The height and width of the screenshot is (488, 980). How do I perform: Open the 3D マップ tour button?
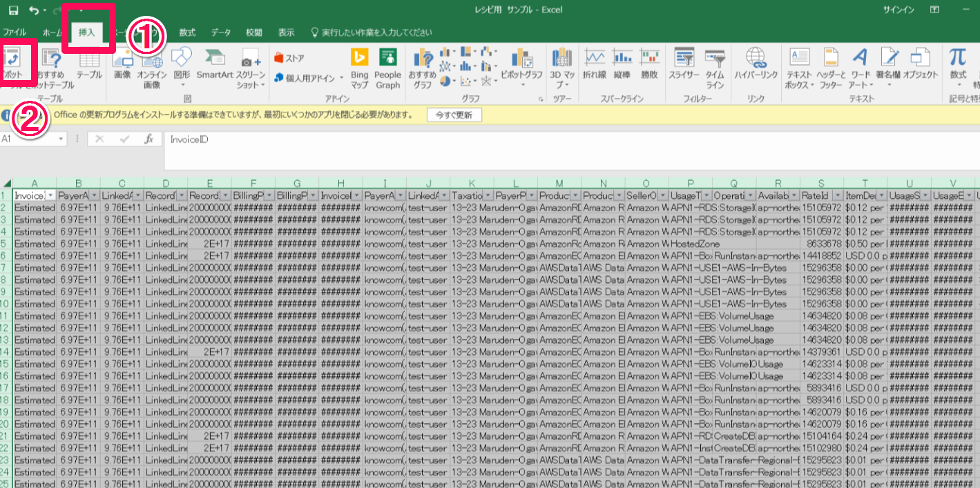pyautogui.click(x=562, y=68)
